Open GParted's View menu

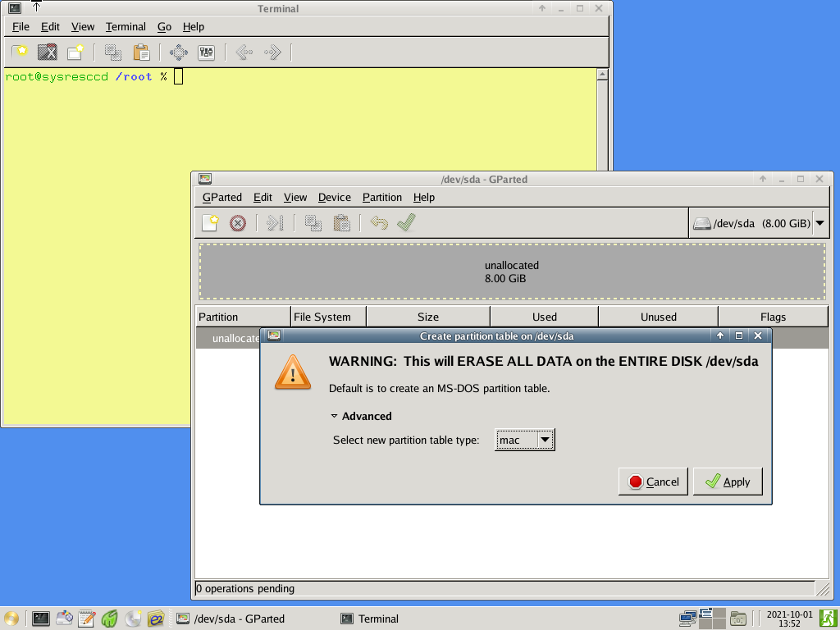pos(295,197)
